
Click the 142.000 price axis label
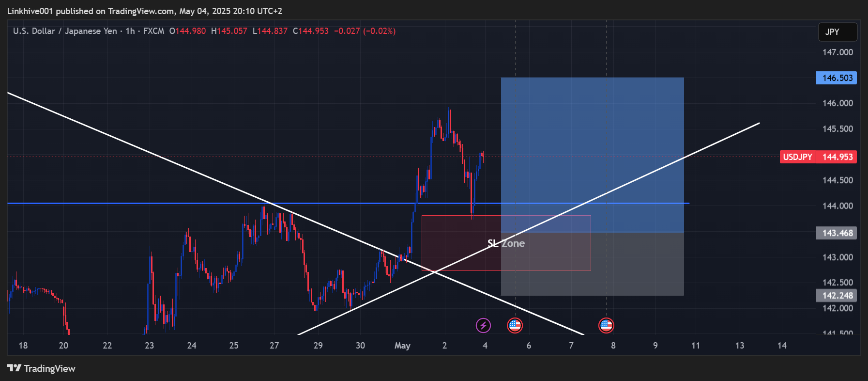tap(838, 308)
